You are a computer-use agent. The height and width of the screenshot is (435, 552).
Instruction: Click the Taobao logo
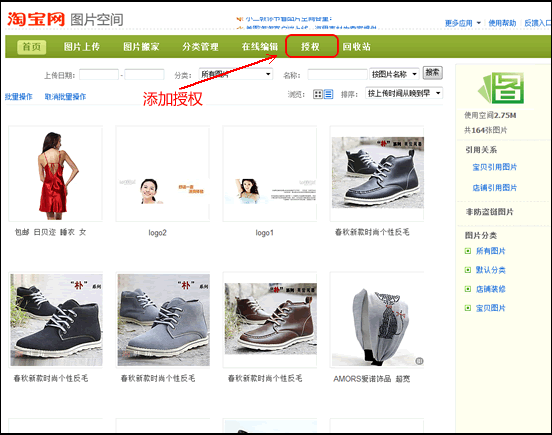point(36,19)
